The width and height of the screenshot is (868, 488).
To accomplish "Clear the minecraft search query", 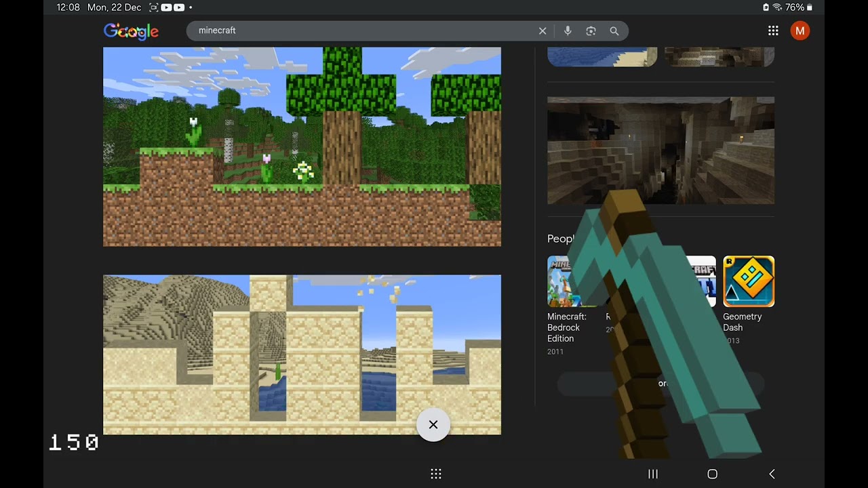I will [x=542, y=31].
